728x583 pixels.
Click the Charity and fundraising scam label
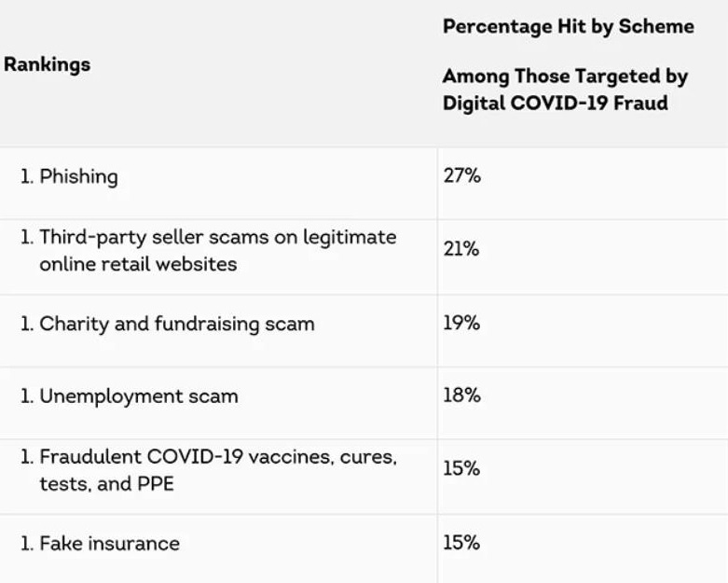176,324
